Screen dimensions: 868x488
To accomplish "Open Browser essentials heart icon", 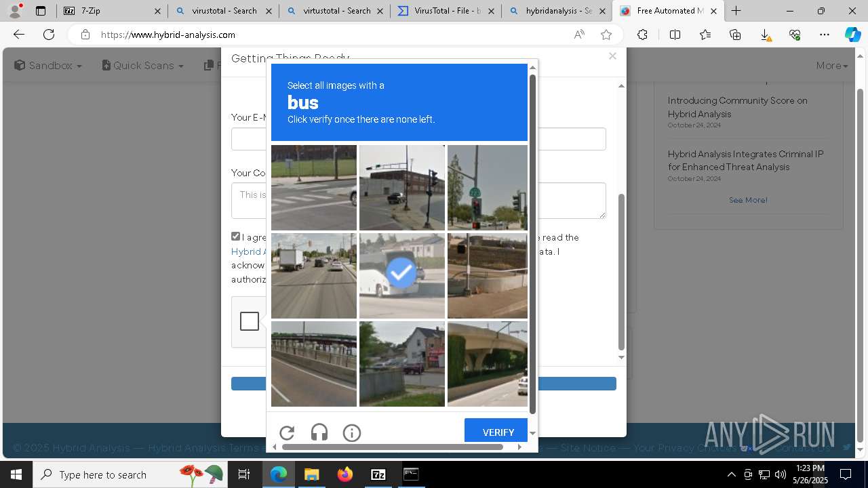I will pos(795,35).
